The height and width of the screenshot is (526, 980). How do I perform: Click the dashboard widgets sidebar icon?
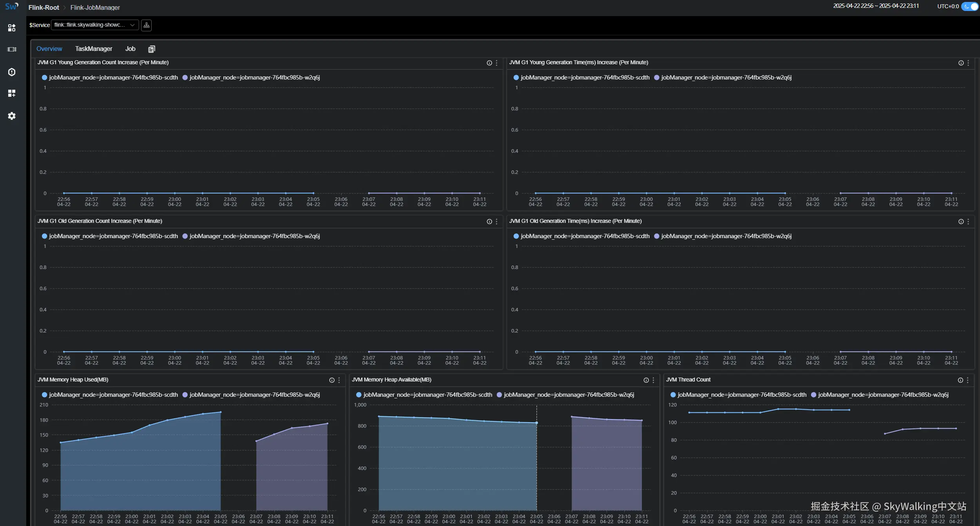click(12, 28)
